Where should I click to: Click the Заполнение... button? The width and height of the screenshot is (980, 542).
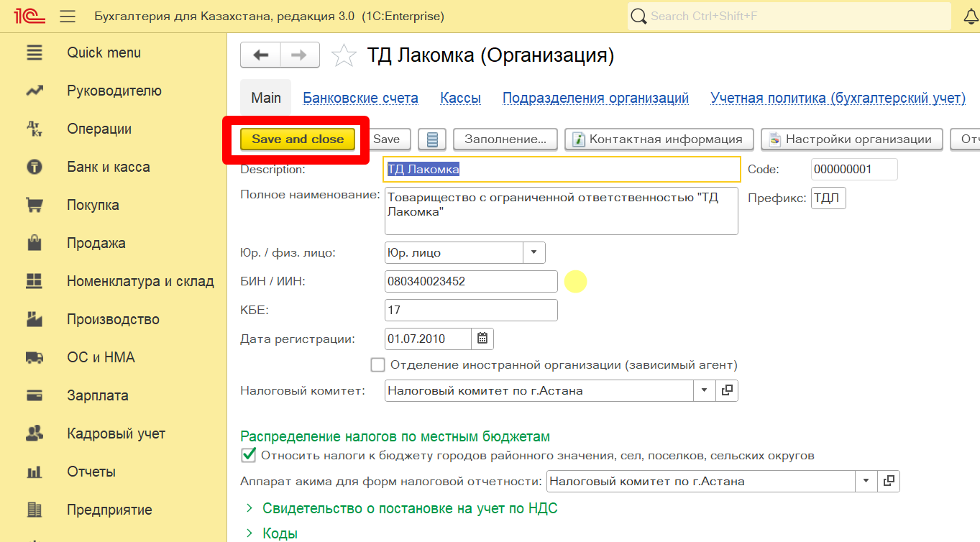pos(505,139)
